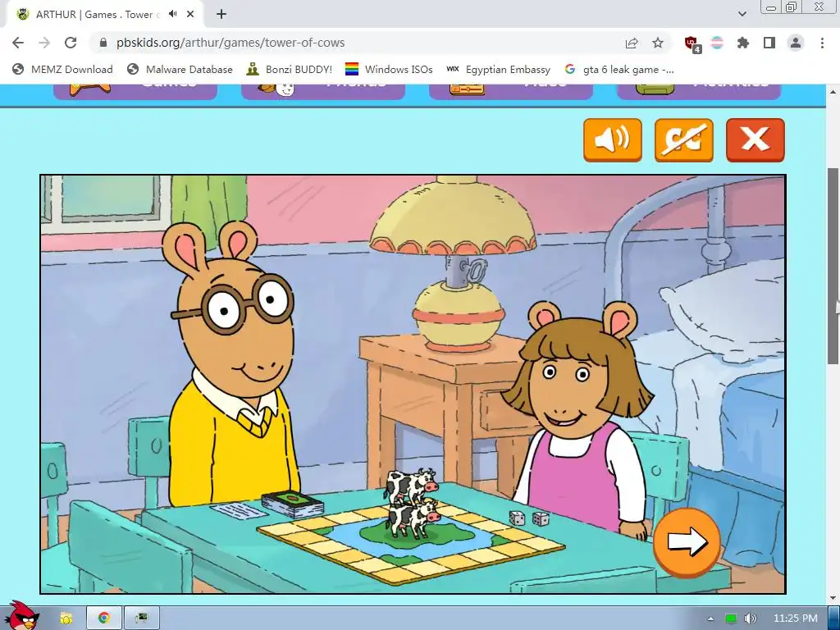Click the top cow on the tower
The width and height of the screenshot is (840, 630).
[410, 485]
